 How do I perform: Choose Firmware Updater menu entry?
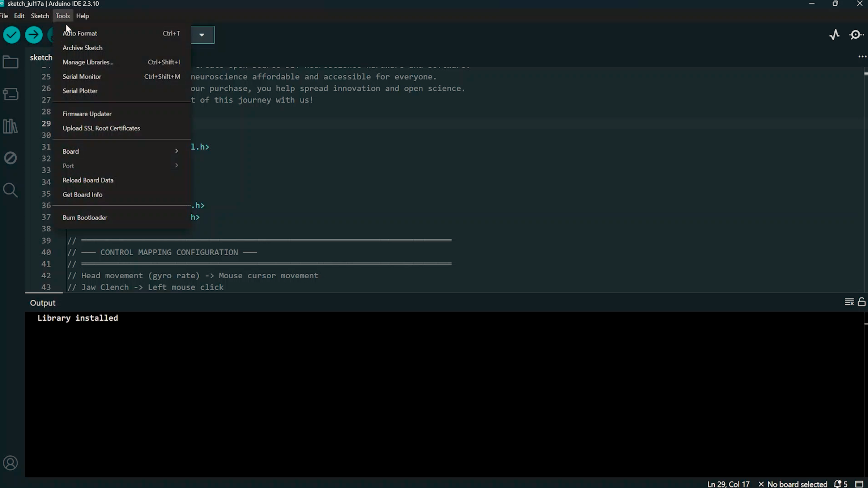[122, 114]
